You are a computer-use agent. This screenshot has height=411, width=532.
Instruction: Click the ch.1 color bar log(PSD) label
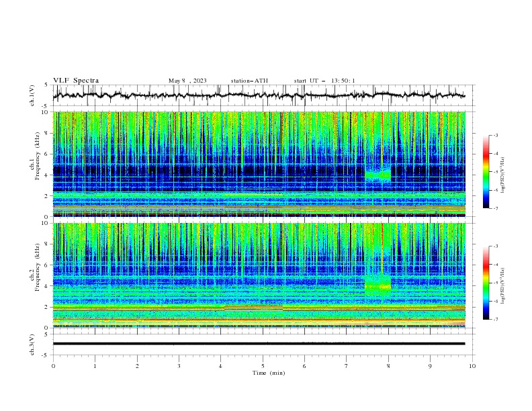502,175
